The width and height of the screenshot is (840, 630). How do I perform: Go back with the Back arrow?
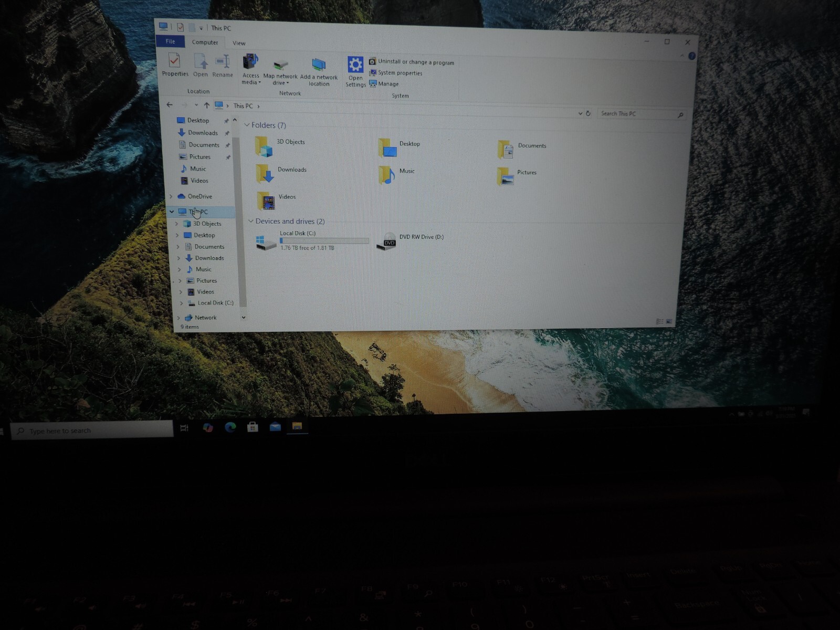[x=170, y=104]
